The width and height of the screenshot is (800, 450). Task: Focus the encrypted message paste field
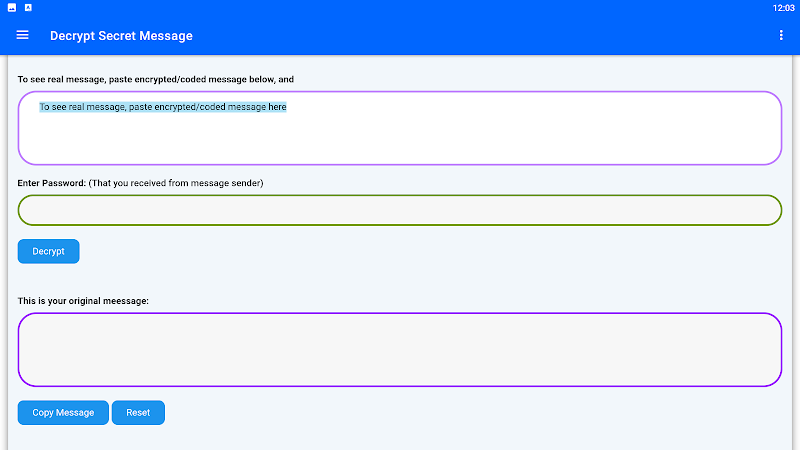pos(400,128)
